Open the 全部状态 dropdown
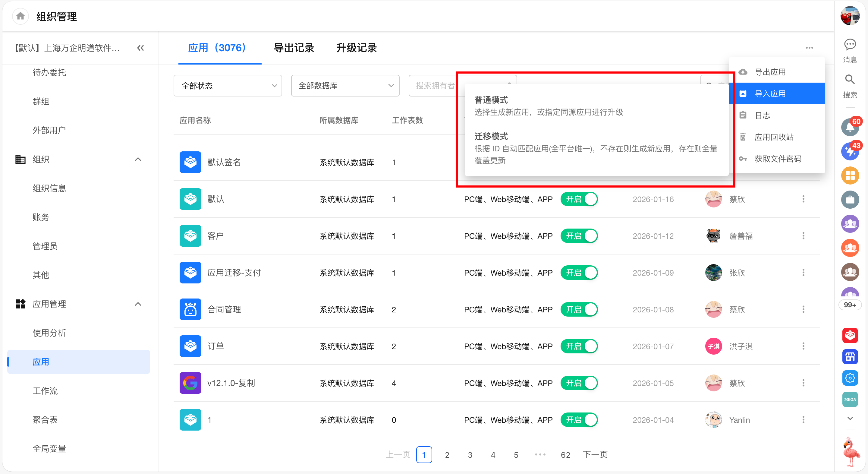 pyautogui.click(x=228, y=86)
